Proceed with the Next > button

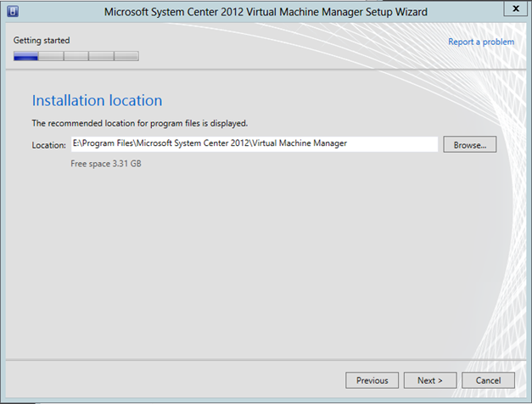click(430, 380)
